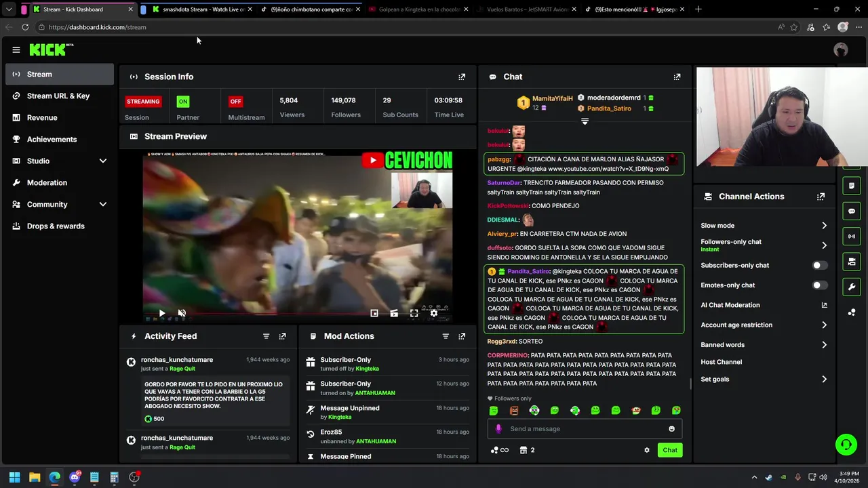Pop out the Session Info panel

462,77
